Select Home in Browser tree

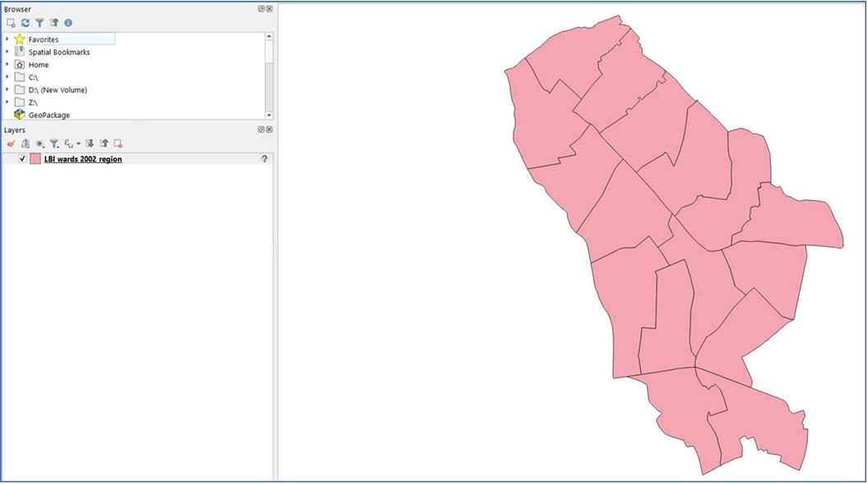(x=39, y=65)
